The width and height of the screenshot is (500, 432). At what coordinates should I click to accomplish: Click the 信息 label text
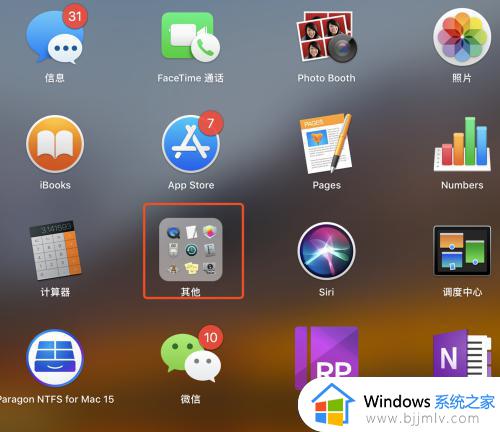[55, 78]
